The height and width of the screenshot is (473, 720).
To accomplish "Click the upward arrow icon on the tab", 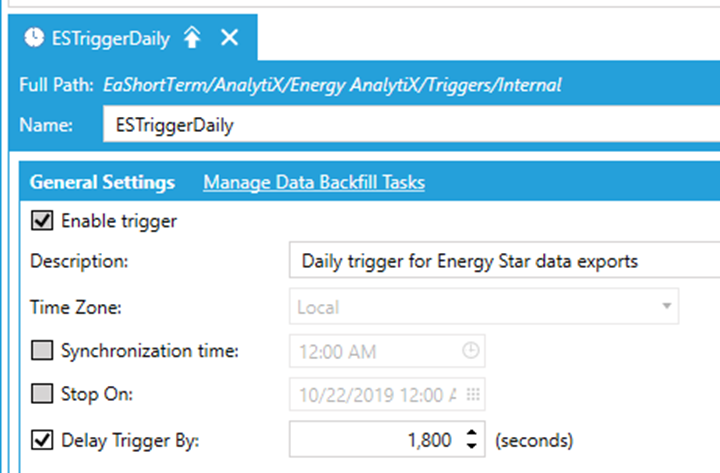I will coord(192,37).
